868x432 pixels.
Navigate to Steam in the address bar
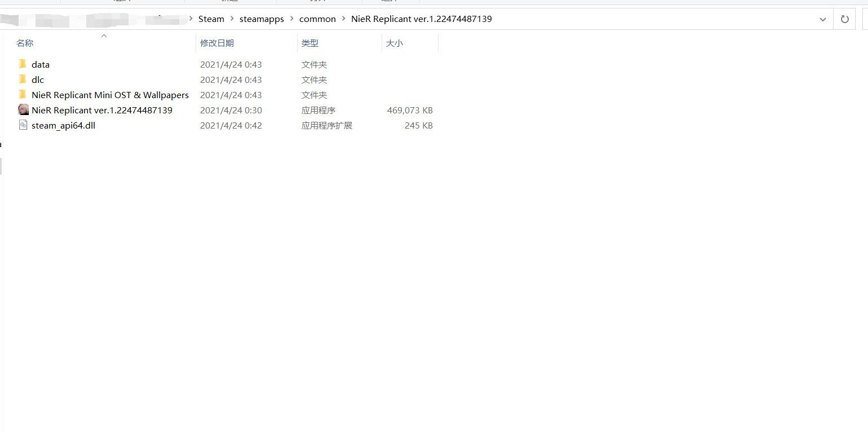tap(211, 19)
